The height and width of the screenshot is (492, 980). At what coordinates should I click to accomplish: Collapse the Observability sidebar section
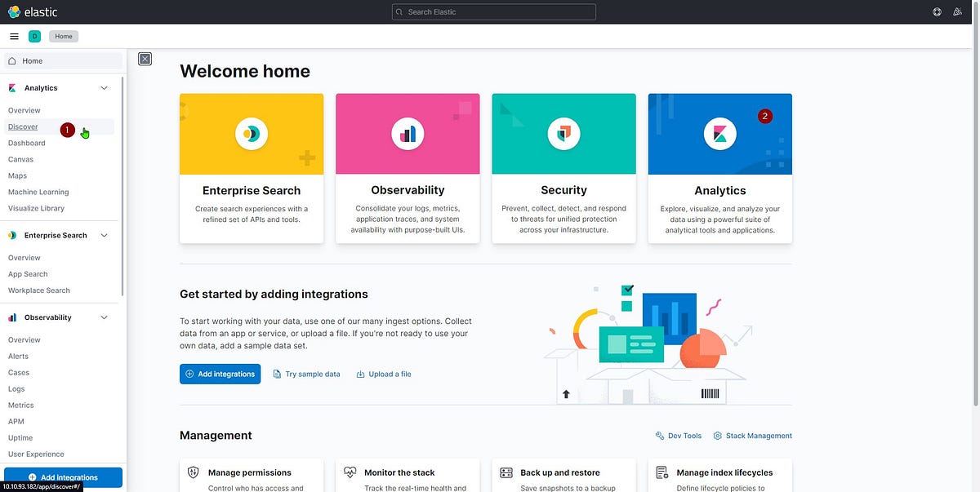[104, 317]
